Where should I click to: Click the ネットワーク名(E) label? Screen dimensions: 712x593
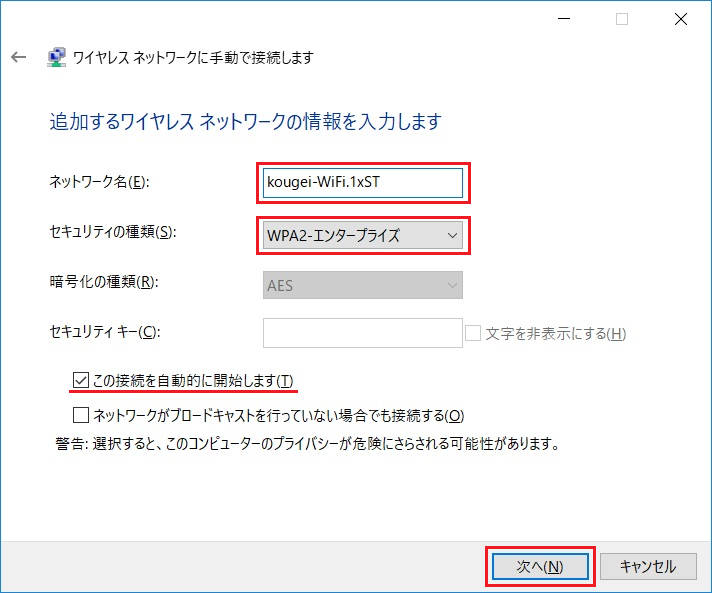click(99, 182)
